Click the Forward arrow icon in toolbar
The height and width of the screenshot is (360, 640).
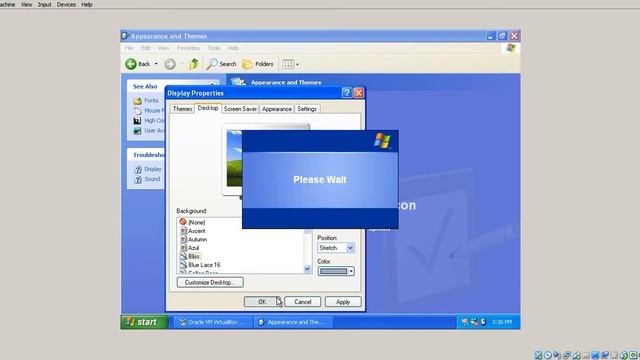170,64
